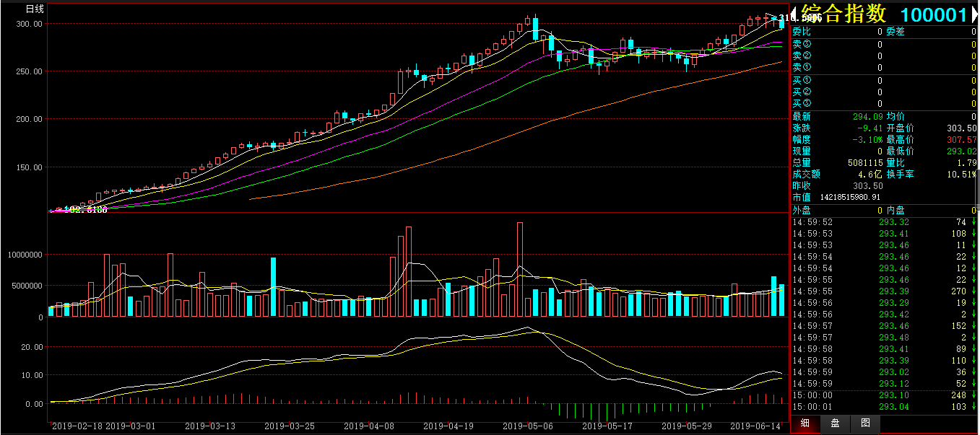Click the 内盘 label

point(896,211)
